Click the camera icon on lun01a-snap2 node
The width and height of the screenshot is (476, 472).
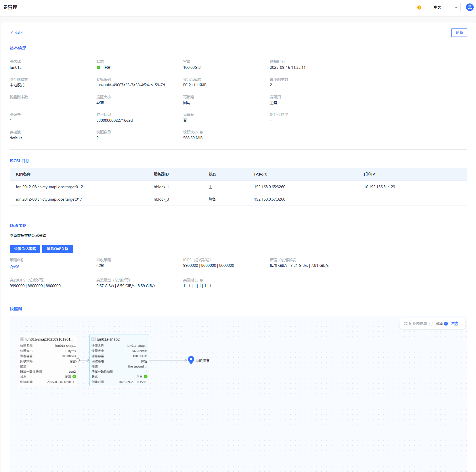pos(93,339)
